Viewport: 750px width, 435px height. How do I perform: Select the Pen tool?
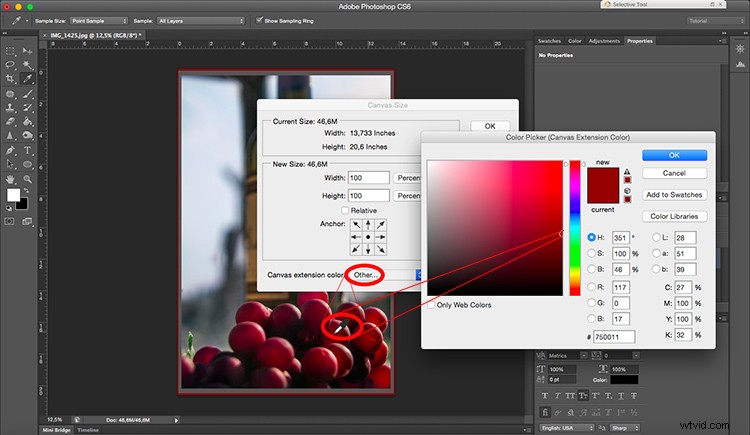(x=10, y=150)
